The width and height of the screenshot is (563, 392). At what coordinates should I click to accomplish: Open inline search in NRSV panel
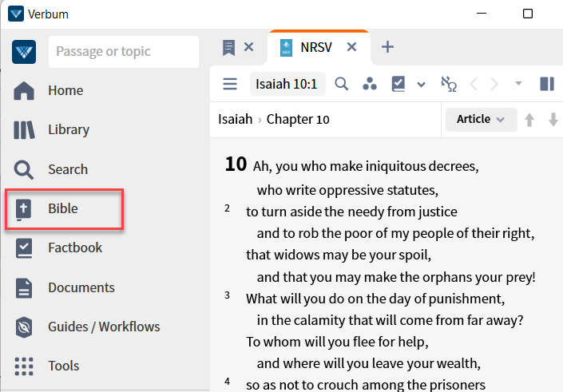point(342,84)
